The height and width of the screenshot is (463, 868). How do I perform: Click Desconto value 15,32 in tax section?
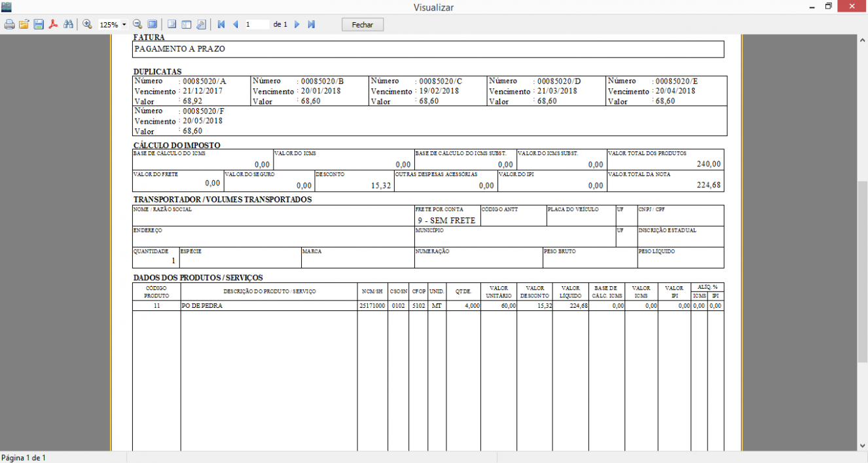click(381, 186)
